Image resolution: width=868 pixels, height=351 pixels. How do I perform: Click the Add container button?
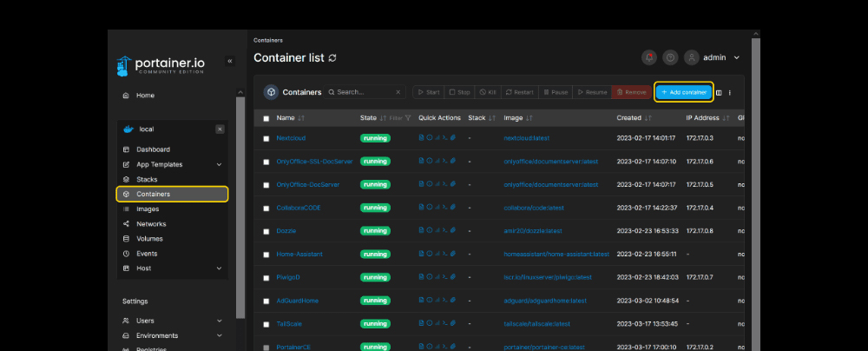pos(684,92)
